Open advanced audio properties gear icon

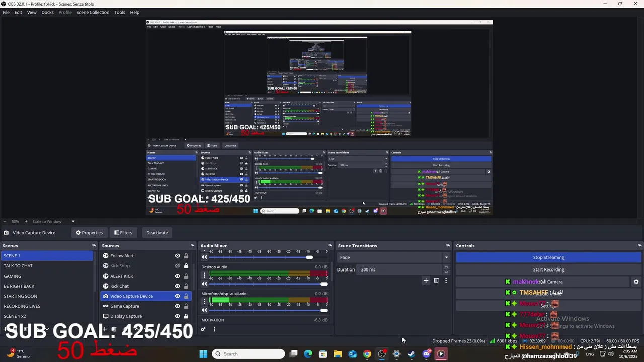tap(203, 329)
